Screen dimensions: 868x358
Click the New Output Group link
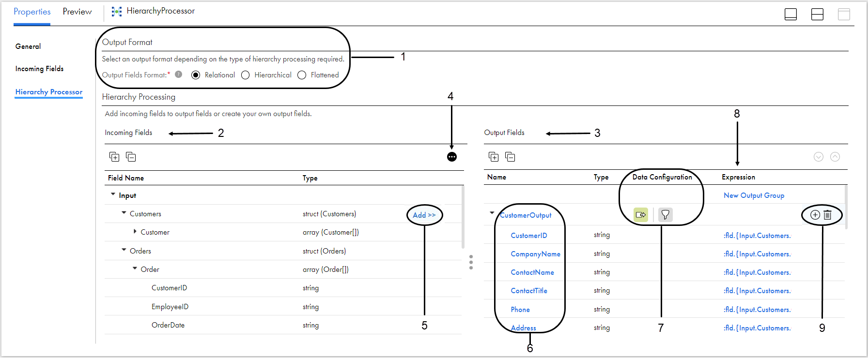point(754,195)
